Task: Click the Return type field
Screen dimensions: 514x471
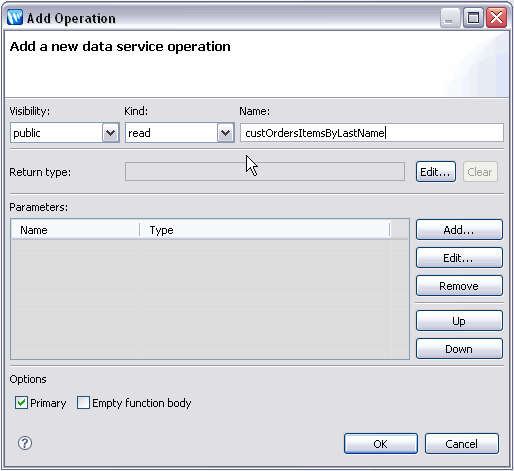Action: (x=265, y=172)
